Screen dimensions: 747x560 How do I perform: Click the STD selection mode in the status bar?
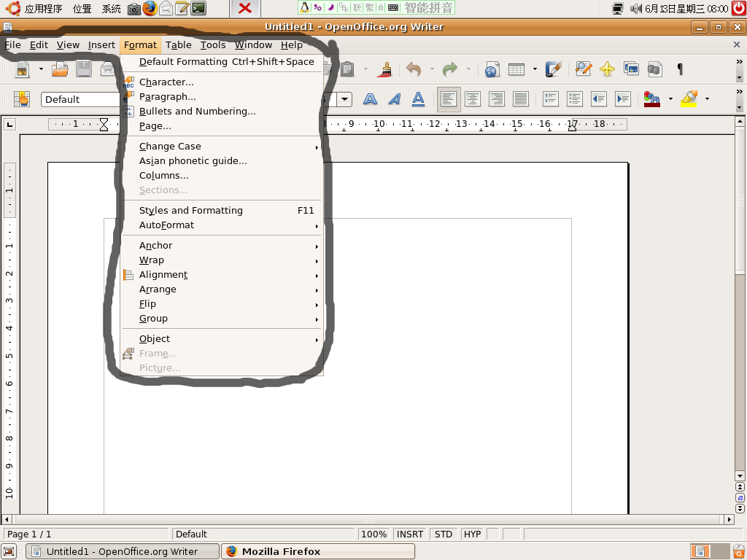pyautogui.click(x=444, y=534)
